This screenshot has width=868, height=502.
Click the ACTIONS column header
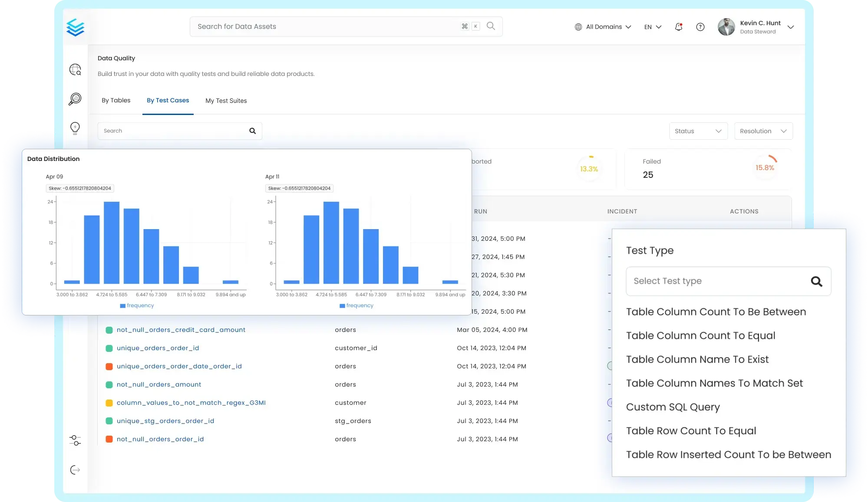click(744, 211)
